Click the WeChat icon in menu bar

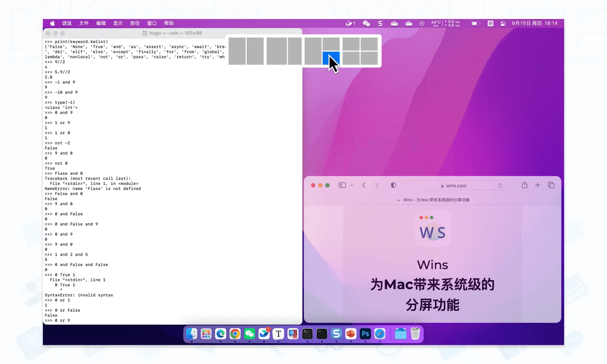point(366,23)
